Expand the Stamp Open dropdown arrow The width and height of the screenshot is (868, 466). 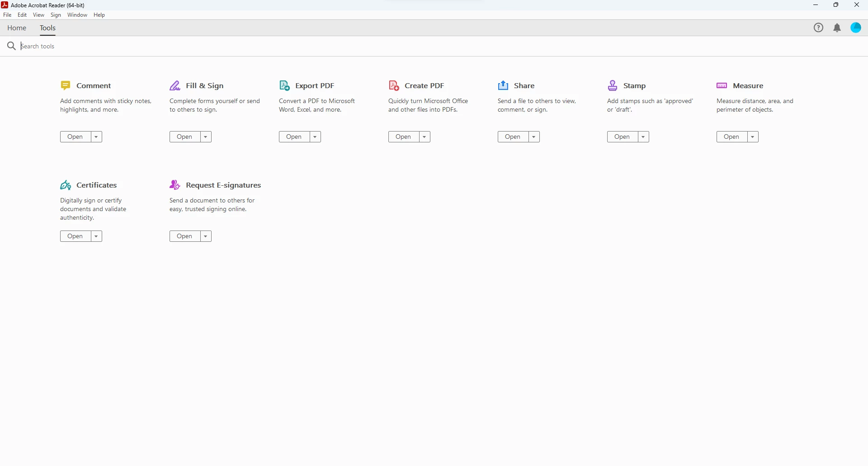pos(644,137)
